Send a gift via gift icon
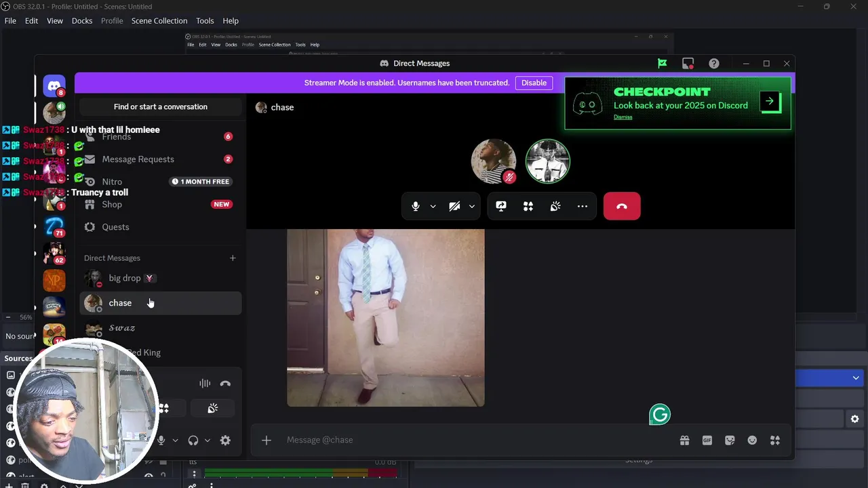 click(685, 441)
